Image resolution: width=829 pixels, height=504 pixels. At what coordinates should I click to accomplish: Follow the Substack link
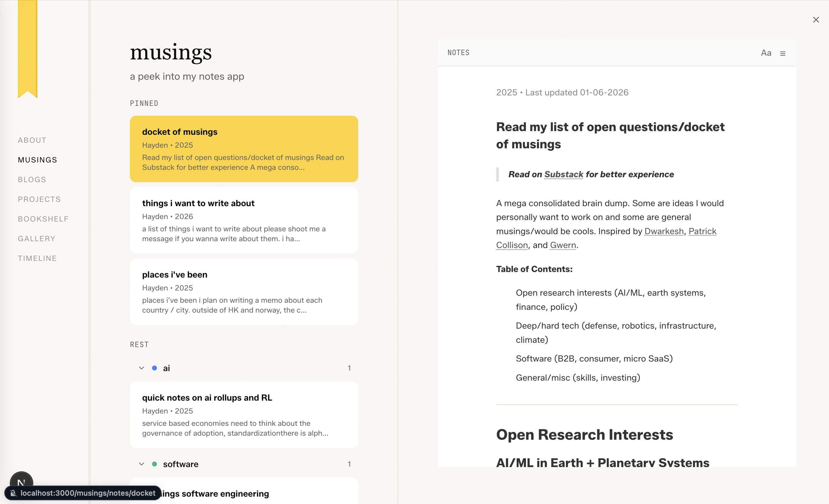pos(563,174)
